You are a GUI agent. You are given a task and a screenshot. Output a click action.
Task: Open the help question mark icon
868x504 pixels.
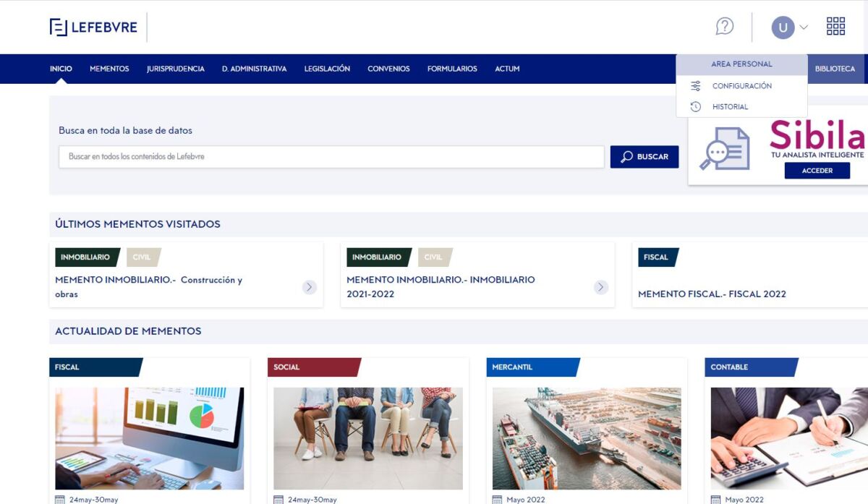pos(724,27)
